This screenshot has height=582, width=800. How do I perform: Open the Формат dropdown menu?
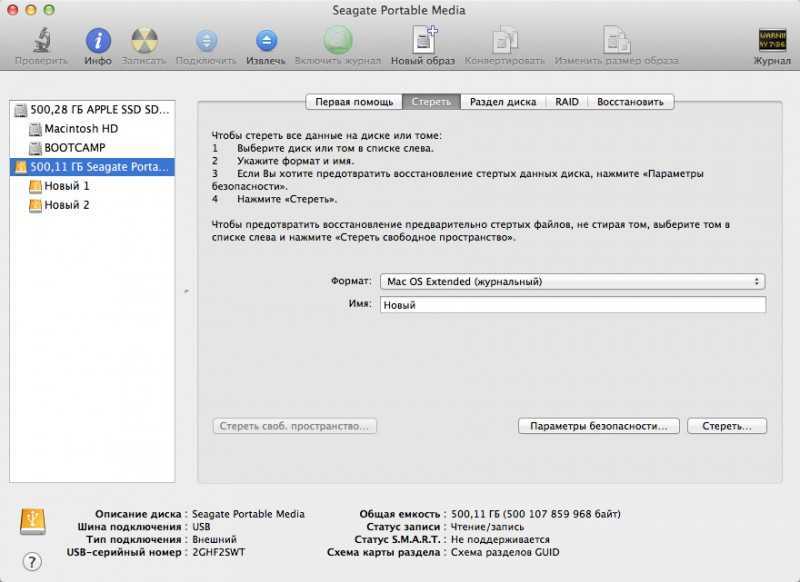point(572,282)
